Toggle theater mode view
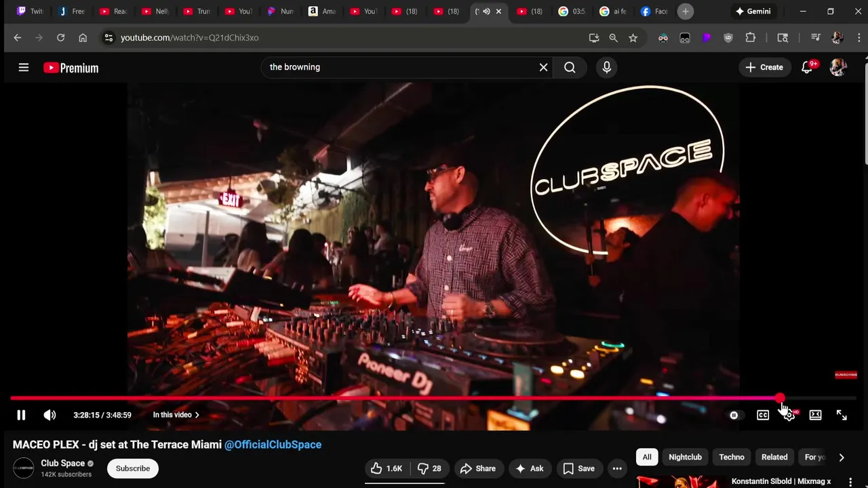868x488 pixels. (815, 415)
